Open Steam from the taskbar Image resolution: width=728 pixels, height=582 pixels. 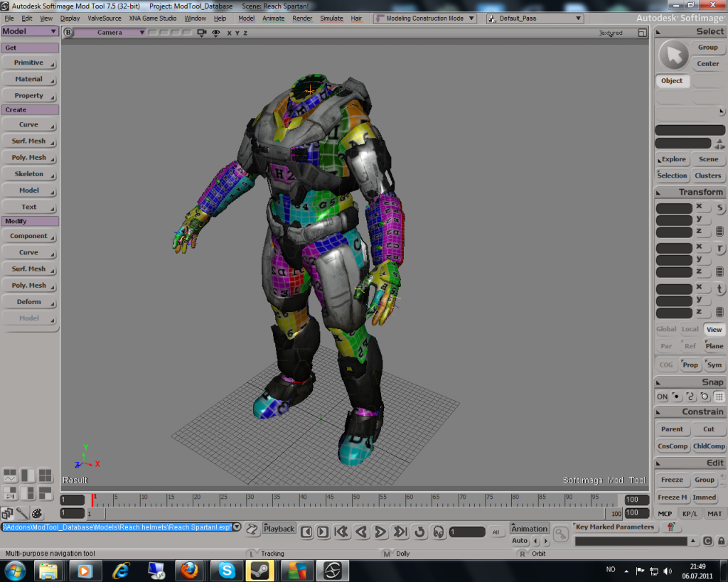coord(260,571)
